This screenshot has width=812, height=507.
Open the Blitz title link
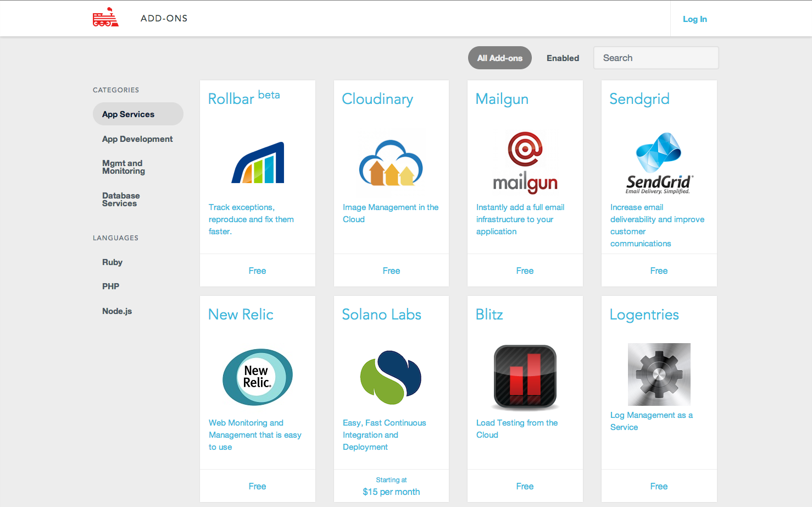(x=489, y=315)
